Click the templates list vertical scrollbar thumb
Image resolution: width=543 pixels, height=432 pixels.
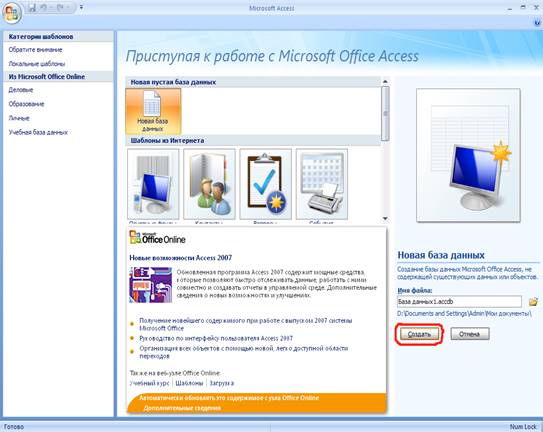click(x=385, y=114)
